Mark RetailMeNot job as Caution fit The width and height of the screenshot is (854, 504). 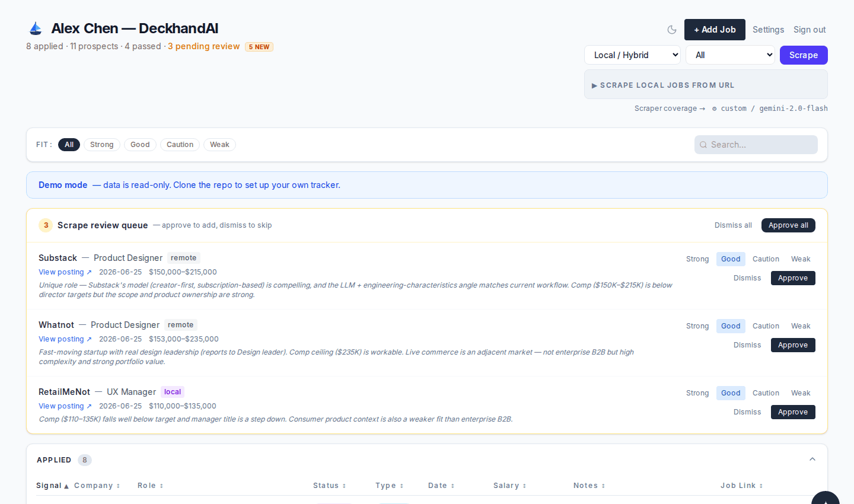tap(766, 393)
